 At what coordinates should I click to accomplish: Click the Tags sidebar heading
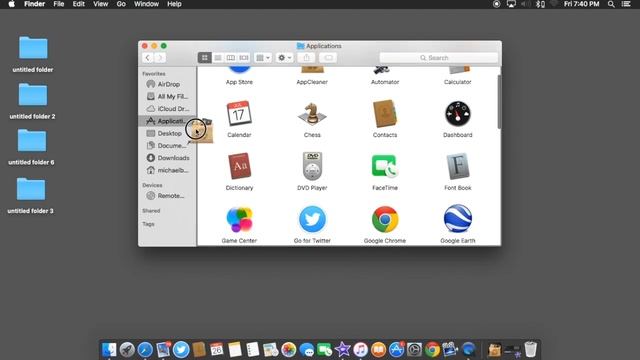click(148, 224)
